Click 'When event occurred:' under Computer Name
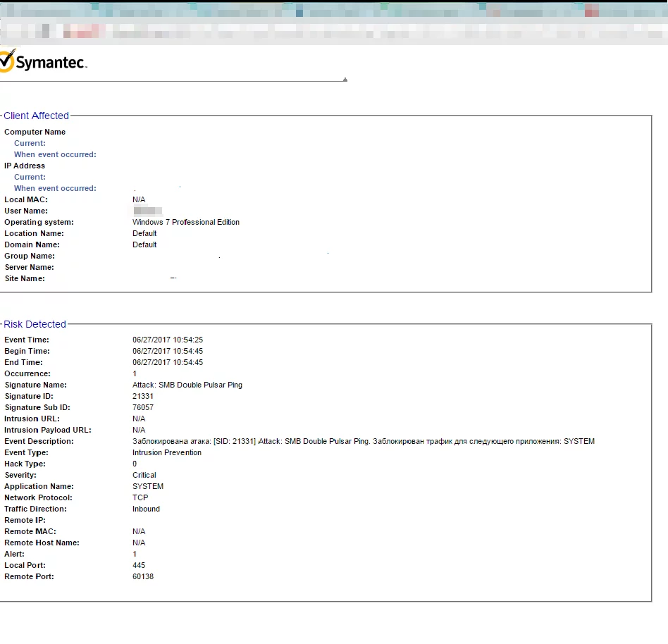Screen dimensions: 668x644 55,154
